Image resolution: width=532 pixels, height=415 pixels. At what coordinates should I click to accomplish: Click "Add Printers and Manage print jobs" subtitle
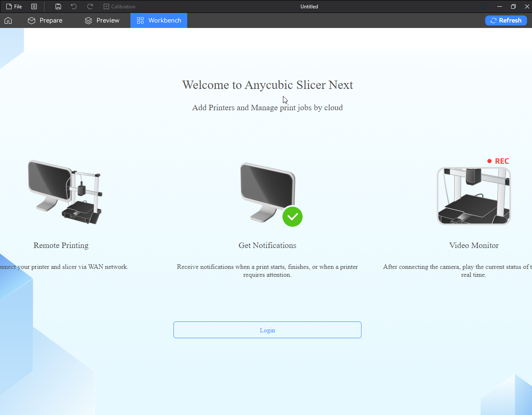[267, 108]
